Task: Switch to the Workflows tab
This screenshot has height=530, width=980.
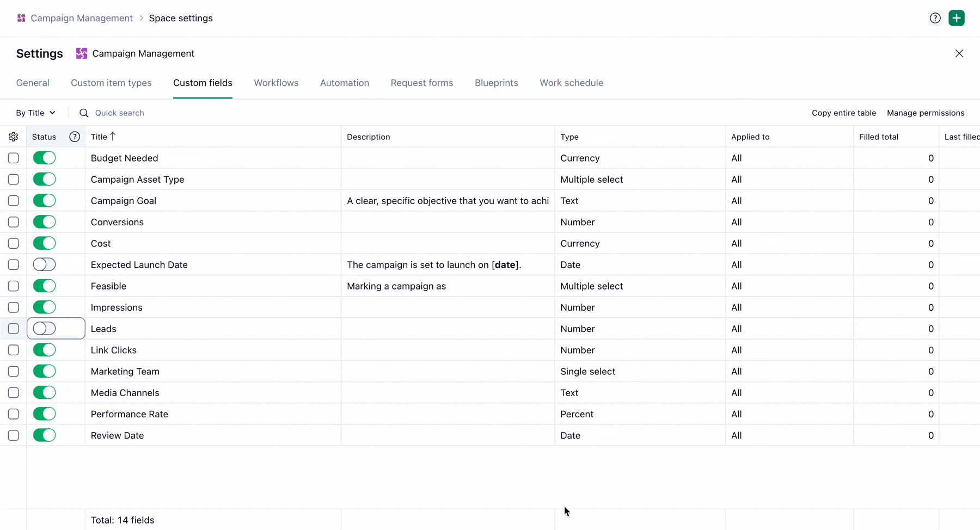Action: click(276, 83)
